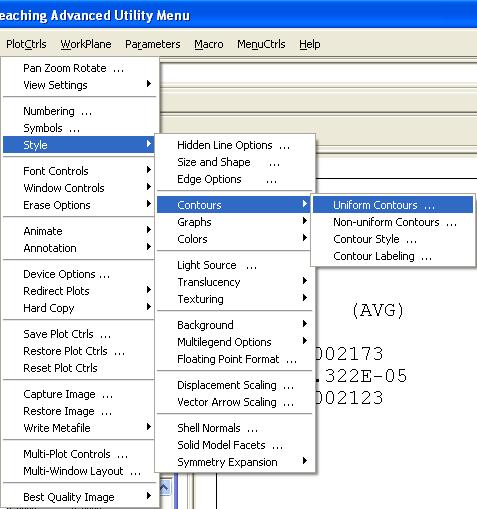Select Numbering menu item
The image size is (477, 509).
point(79,111)
